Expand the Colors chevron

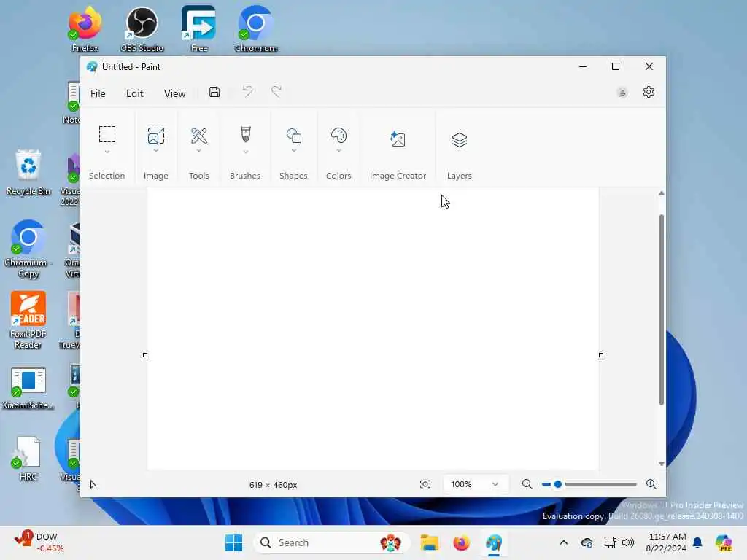(x=338, y=150)
